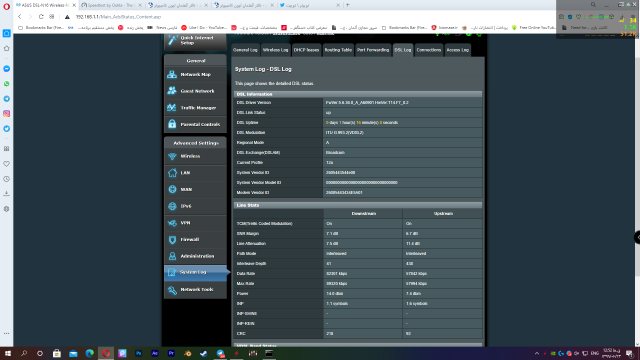Open the WAN settings page
640x360 pixels.
(195, 189)
